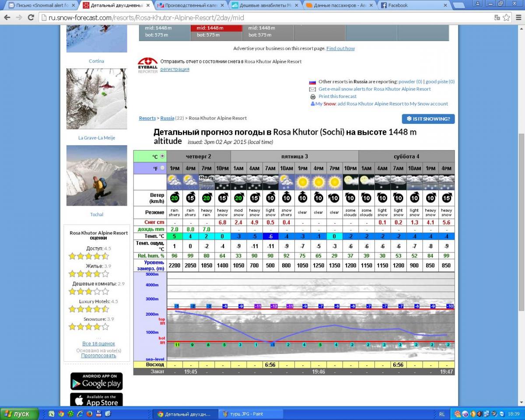Click the Snowsure star rating
This screenshot has height=420, width=525.
tap(89, 327)
